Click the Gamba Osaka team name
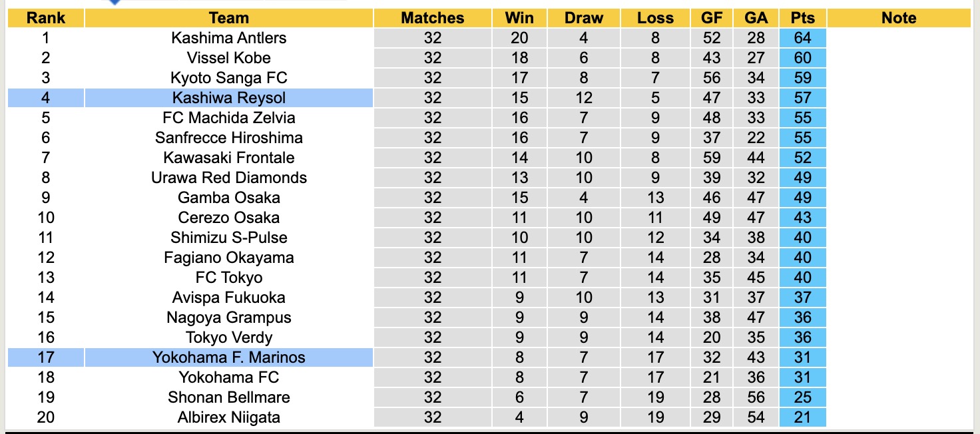Viewport: 980px width, 434px height. 228,198
